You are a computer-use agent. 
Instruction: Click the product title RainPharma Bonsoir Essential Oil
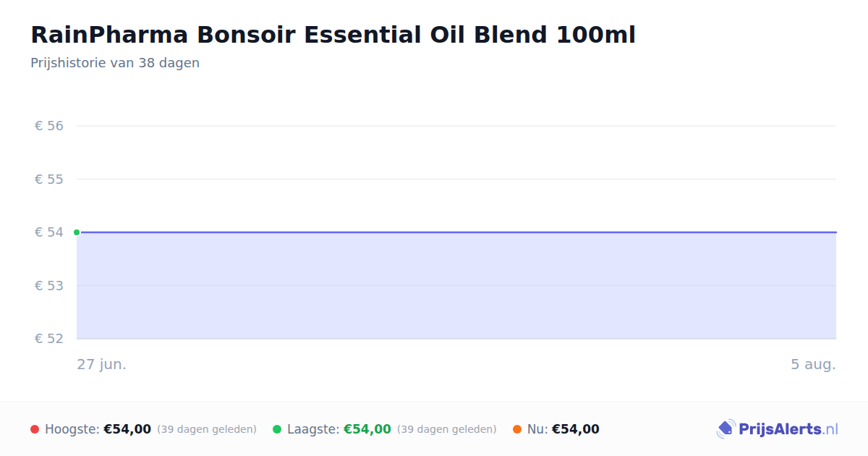click(333, 35)
